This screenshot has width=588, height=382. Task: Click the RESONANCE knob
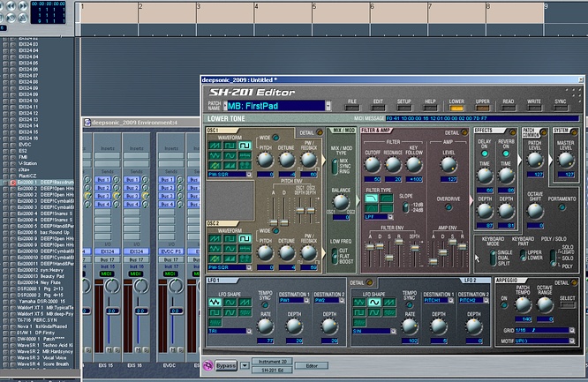(x=393, y=165)
